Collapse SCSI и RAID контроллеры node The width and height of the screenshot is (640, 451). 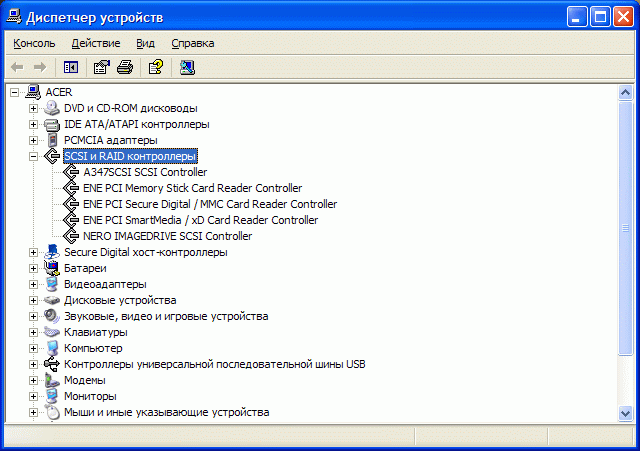click(x=33, y=156)
